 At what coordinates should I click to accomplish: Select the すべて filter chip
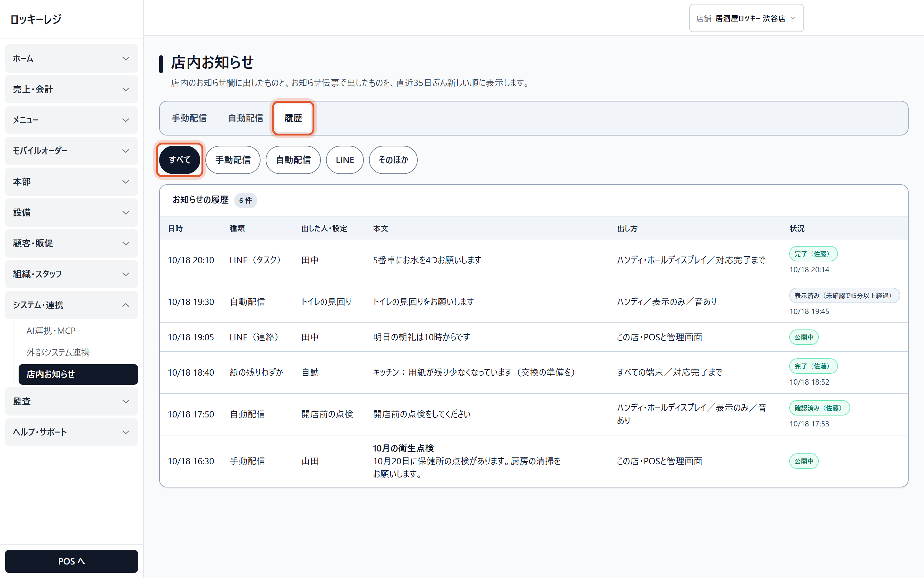click(179, 160)
